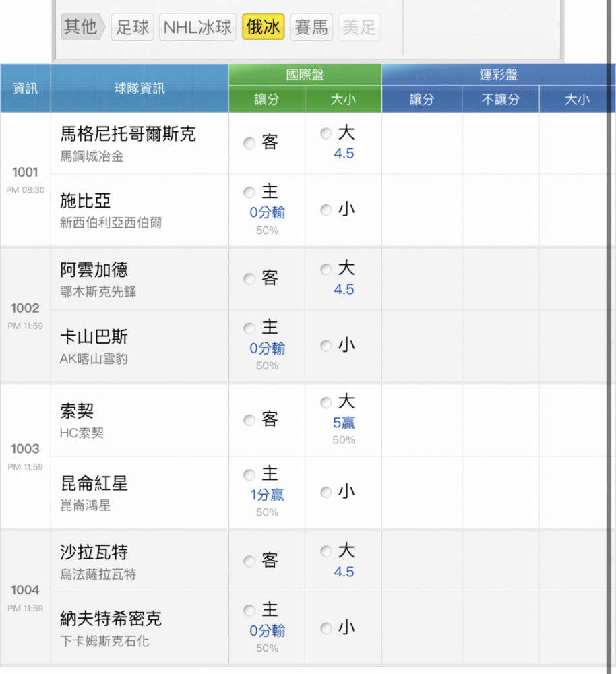Image resolution: width=616 pixels, height=674 pixels.
Task: Click 卡山巴斯 team name
Action: [94, 336]
